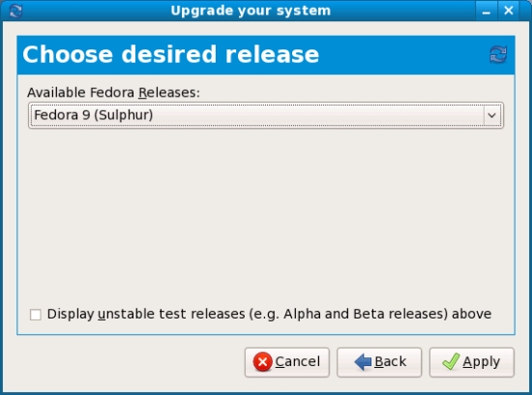Go Back to the previous step
The image size is (532, 395).
click(379, 362)
